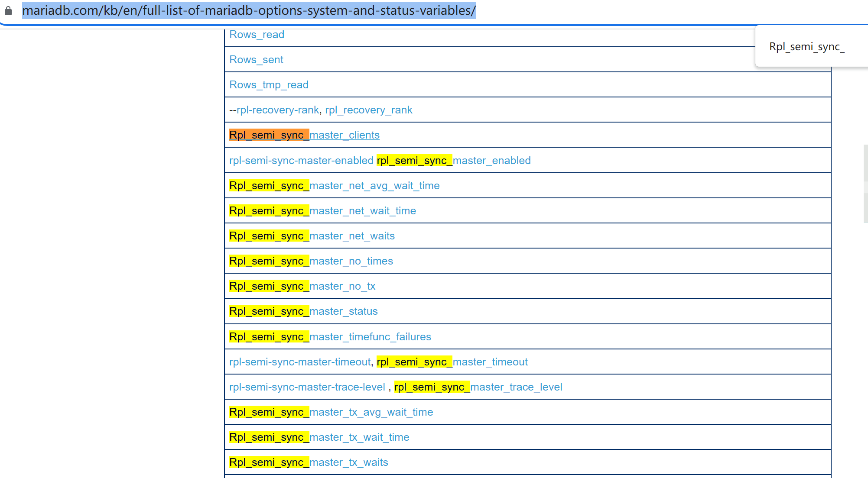
Task: Open rpl_semi_sync_master_trace_level variable link
Action: [516, 387]
